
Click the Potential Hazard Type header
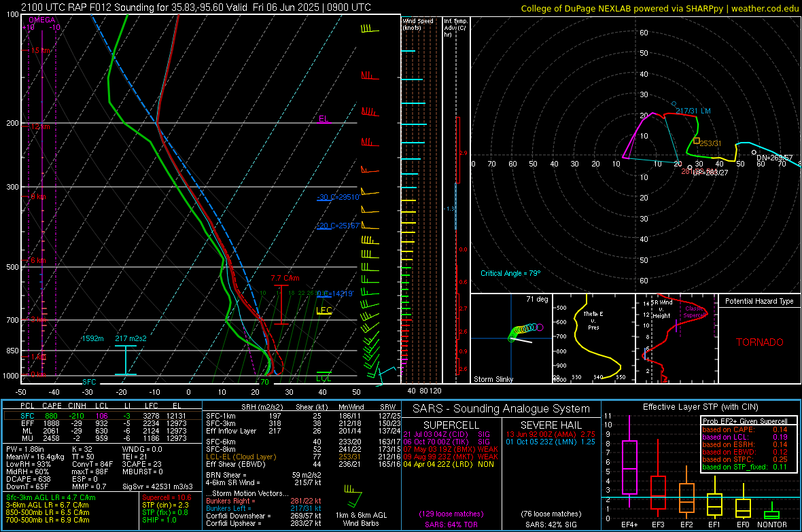click(759, 301)
